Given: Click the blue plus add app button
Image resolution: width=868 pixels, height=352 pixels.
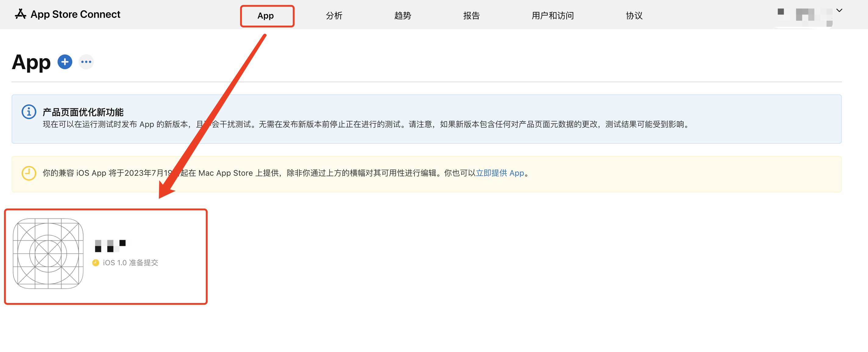Looking at the screenshot, I should coord(65,62).
